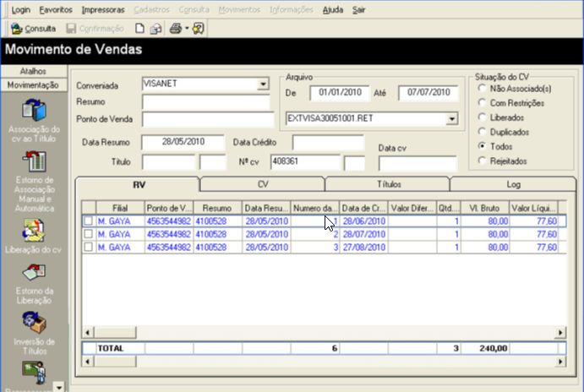Screen dimensions: 584x392
Task: Click the Resumo input field
Action: coord(206,101)
